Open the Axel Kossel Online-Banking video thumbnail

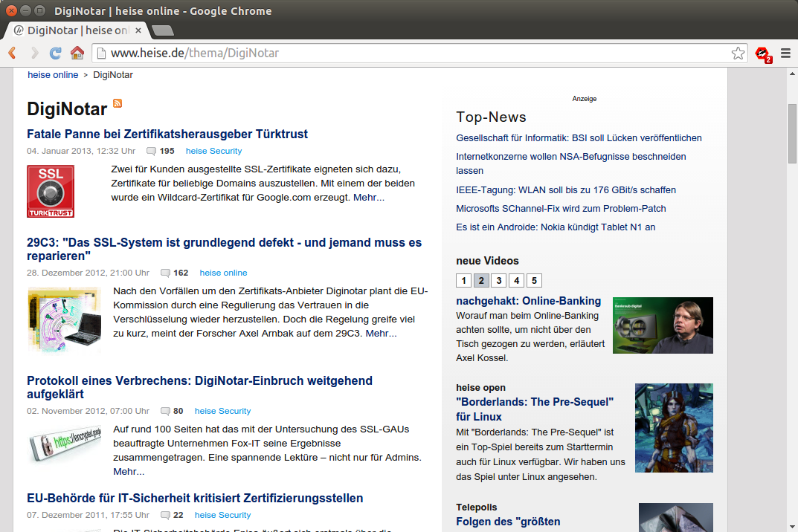(x=663, y=325)
